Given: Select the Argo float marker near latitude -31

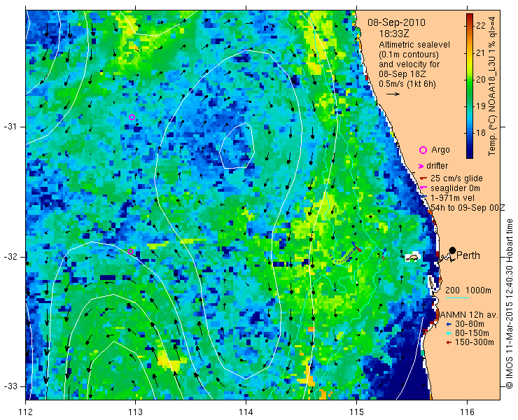Looking at the screenshot, I should point(132,117).
